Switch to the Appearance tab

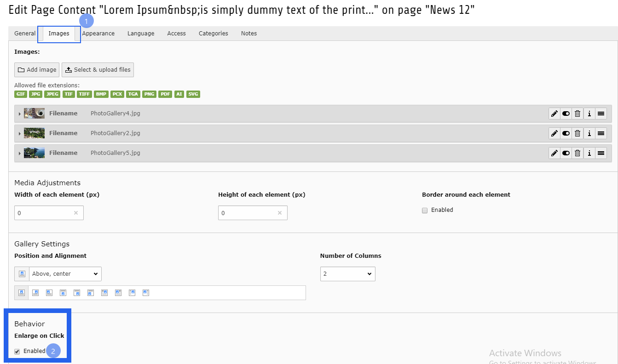pos(98,34)
